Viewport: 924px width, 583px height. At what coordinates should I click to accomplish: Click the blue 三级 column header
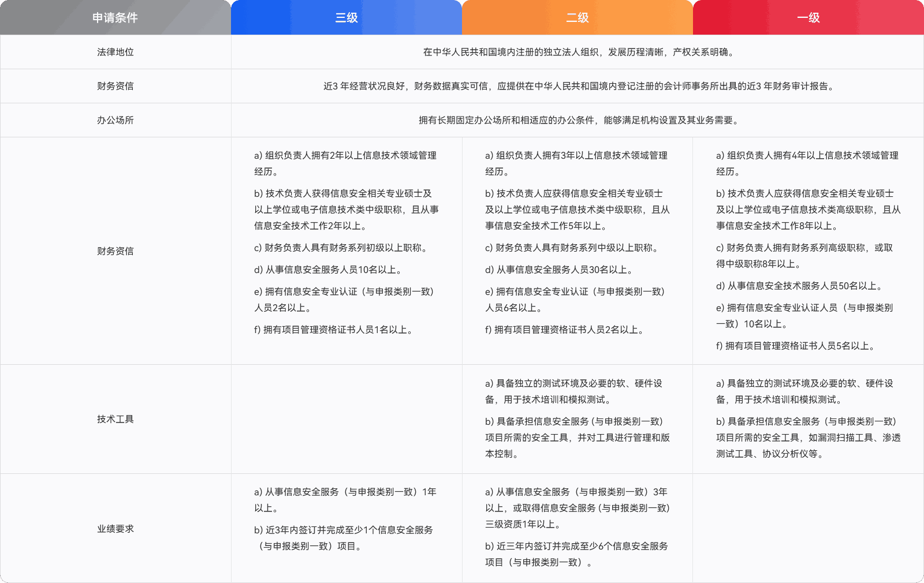point(345,17)
